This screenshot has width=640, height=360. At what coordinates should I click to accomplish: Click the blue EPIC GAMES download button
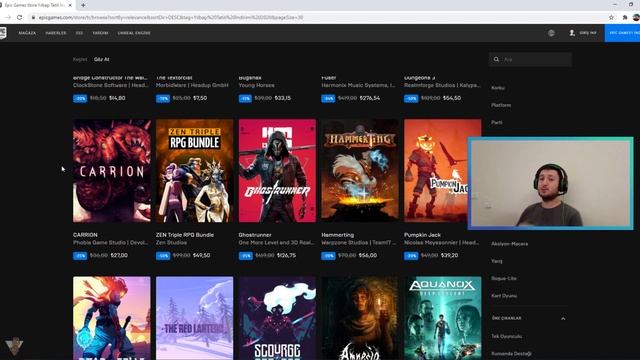tap(622, 33)
